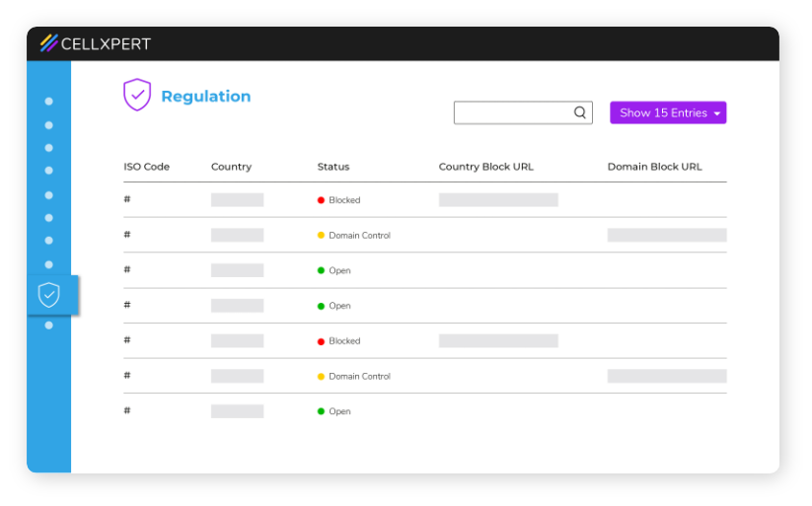Click the purple Regulation shield icon
Viewport: 812px width, 506px height.
(x=137, y=95)
